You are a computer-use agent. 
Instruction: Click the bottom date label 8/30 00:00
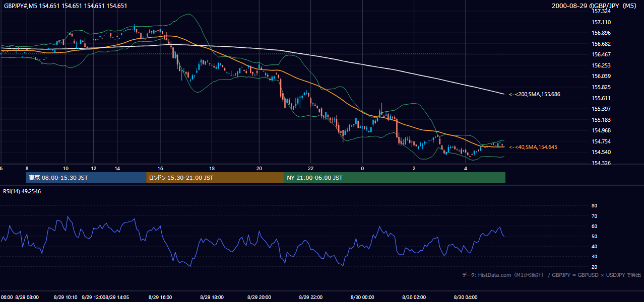tap(362, 297)
